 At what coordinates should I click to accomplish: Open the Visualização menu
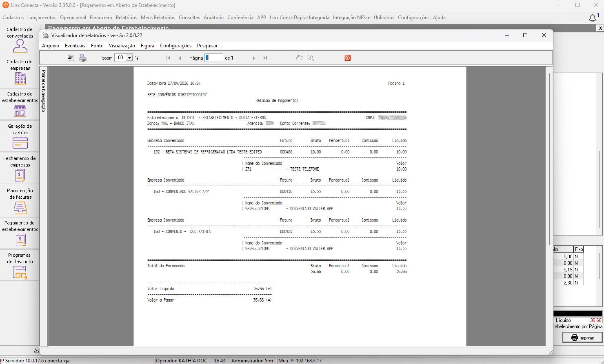pyautogui.click(x=122, y=46)
